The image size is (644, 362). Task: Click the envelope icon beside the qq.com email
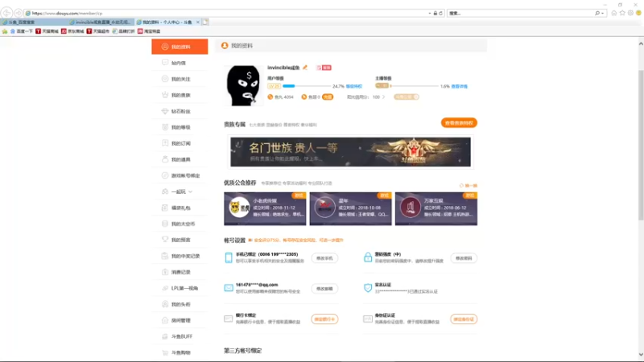pos(229,288)
